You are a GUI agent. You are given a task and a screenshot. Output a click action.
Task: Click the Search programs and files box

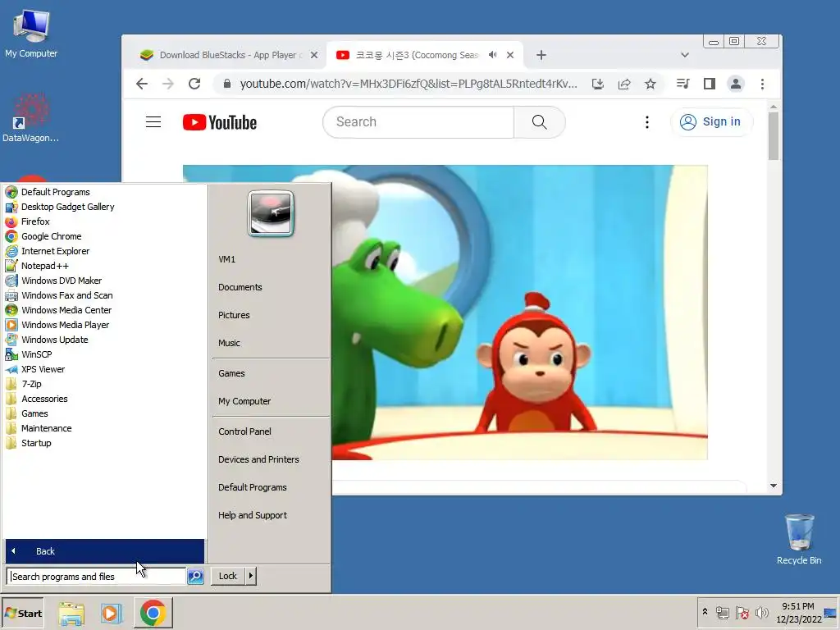point(97,577)
